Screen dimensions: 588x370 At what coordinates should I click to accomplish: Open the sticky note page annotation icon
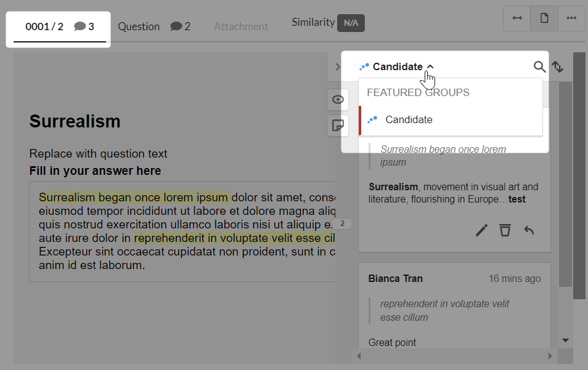(338, 125)
